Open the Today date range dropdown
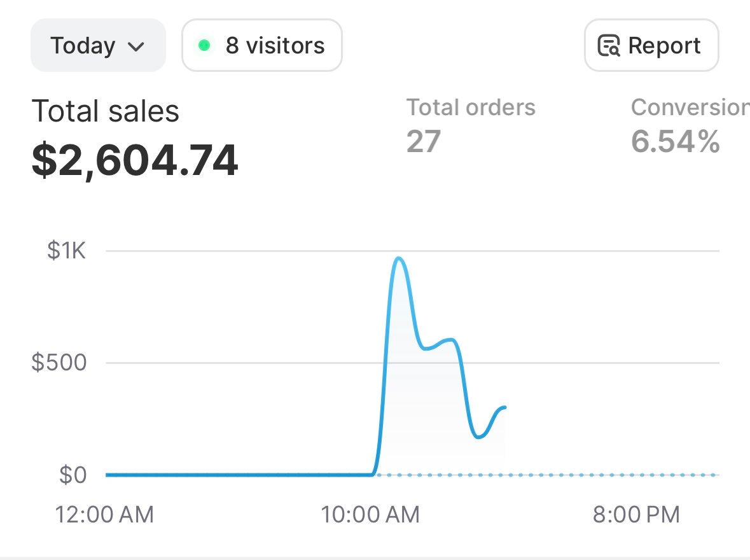750x560 pixels. (x=98, y=46)
